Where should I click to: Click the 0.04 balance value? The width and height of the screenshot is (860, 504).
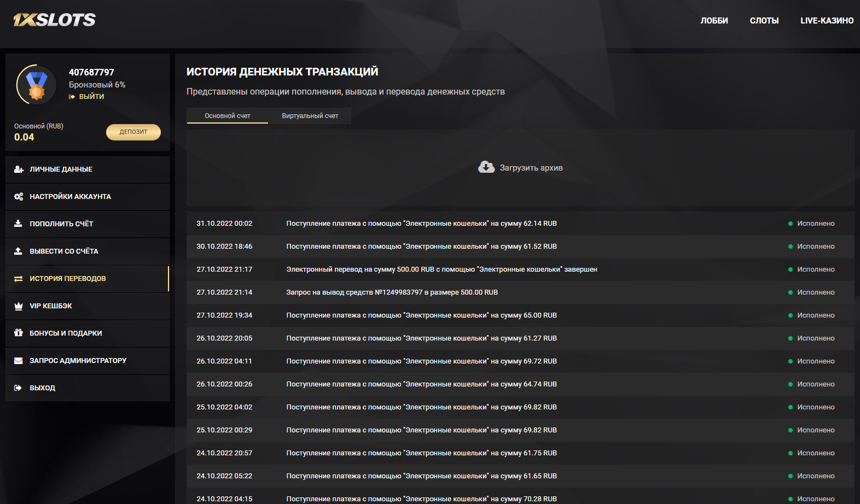coord(24,137)
